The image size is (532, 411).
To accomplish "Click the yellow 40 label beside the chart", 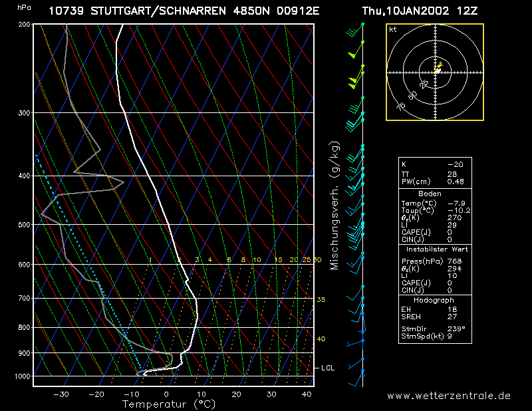I will pos(321,339).
